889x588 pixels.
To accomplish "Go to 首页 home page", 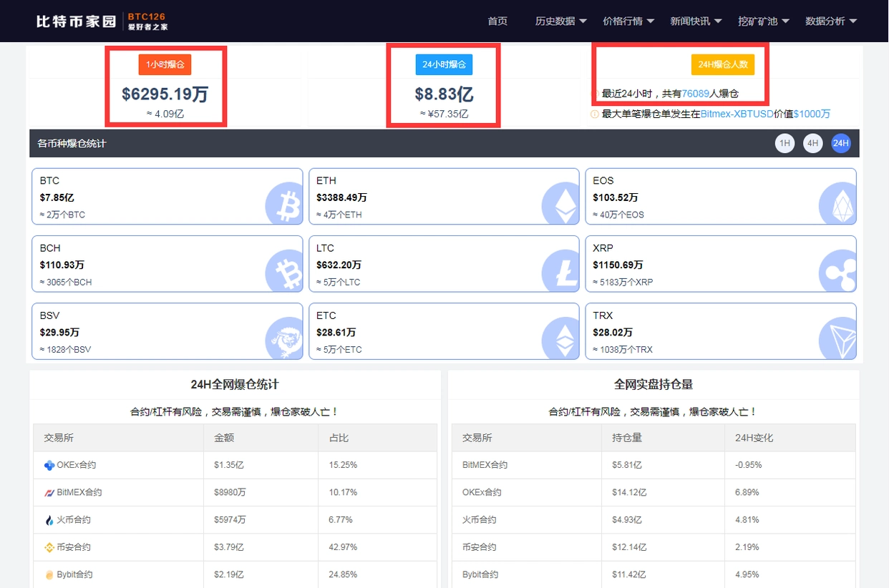I will tap(497, 21).
